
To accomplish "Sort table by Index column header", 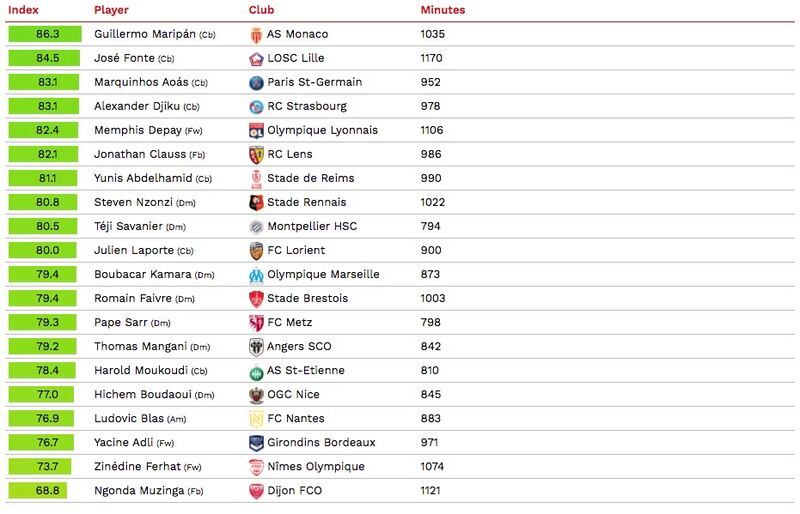I will tap(23, 10).
